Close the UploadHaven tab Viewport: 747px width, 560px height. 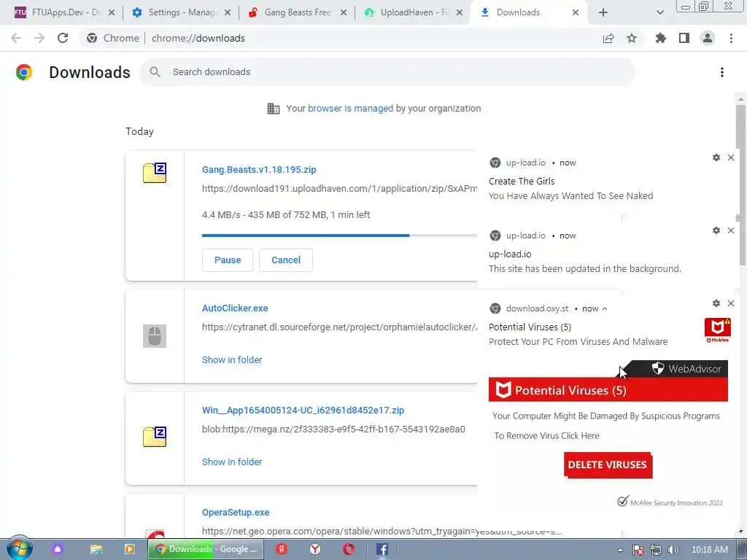point(460,13)
